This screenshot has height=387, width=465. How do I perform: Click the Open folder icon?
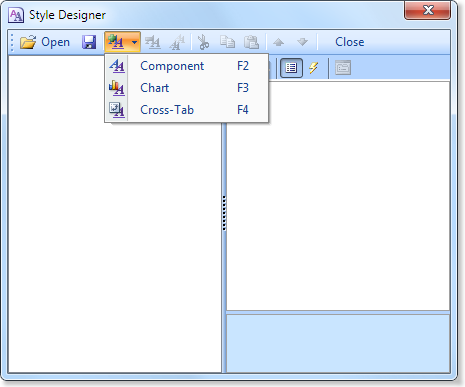pyautogui.click(x=28, y=42)
